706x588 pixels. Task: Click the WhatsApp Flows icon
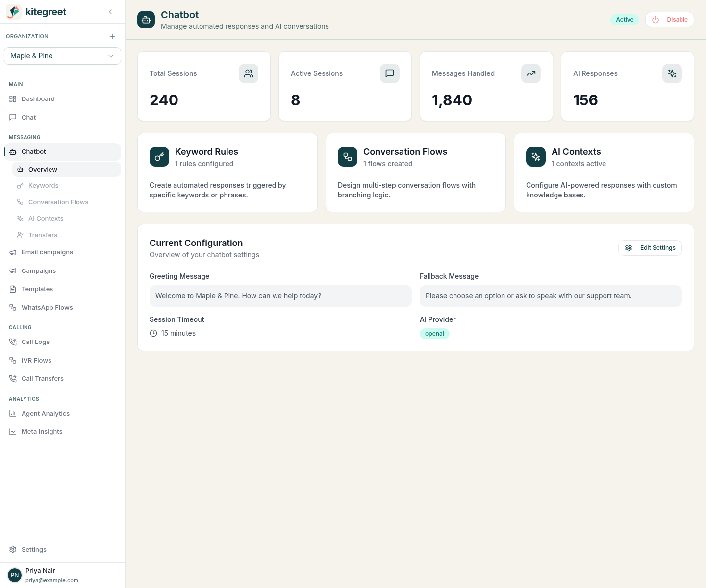(x=13, y=308)
